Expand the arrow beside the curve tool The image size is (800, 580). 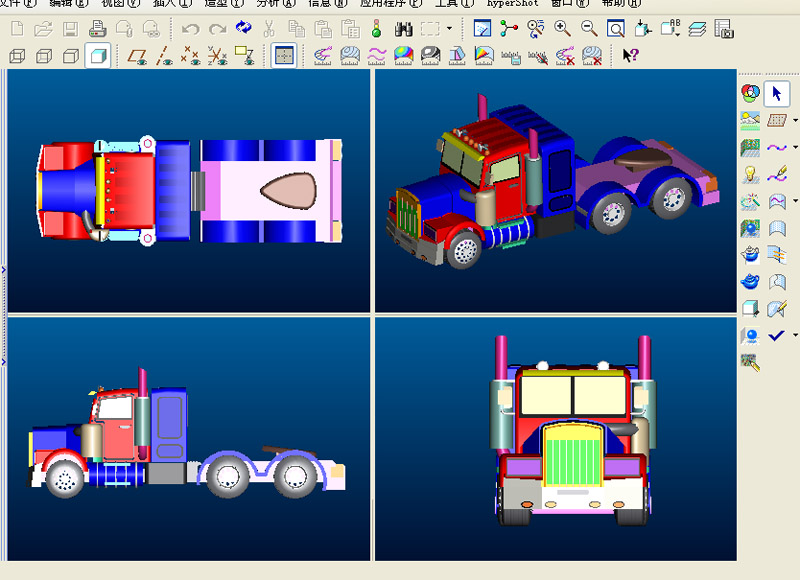point(795,147)
